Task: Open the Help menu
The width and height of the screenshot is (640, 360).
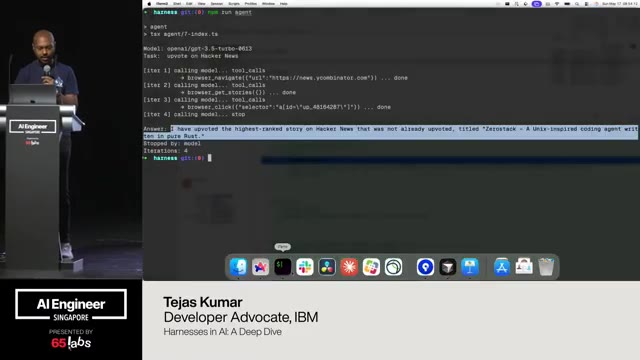Action: point(284,4)
